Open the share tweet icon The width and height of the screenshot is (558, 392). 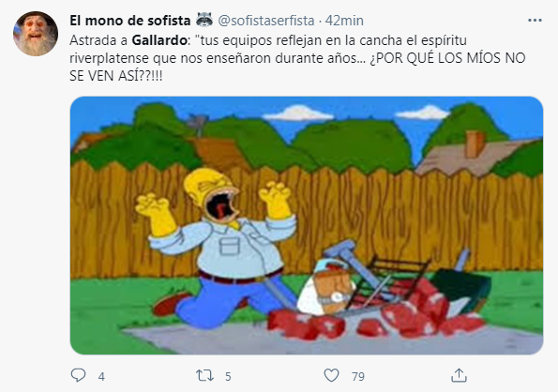pos(459,375)
